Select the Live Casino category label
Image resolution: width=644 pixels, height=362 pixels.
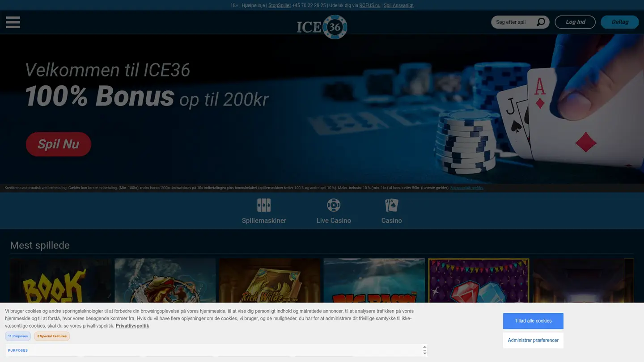click(334, 220)
